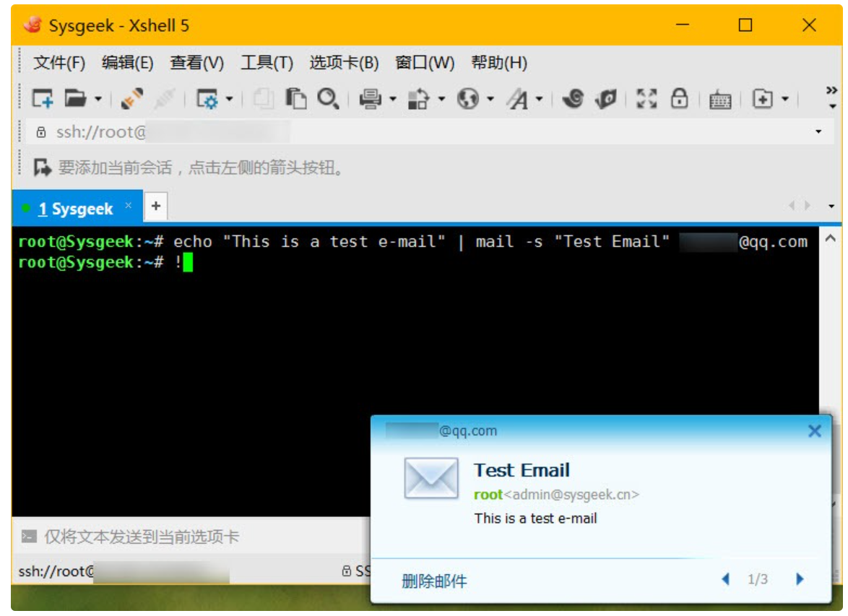Open the 工具(T) menu
848x616 pixels.
pos(267,63)
